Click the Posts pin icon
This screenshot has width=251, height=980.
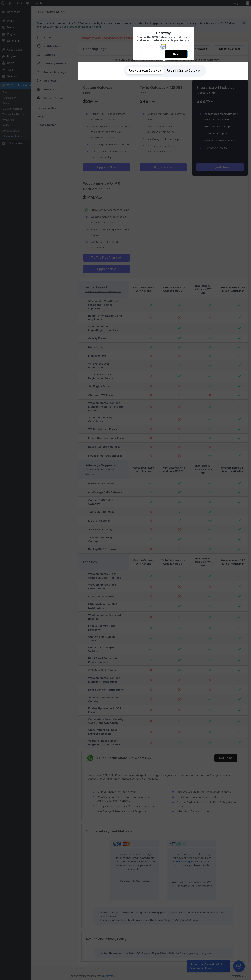click(3, 21)
